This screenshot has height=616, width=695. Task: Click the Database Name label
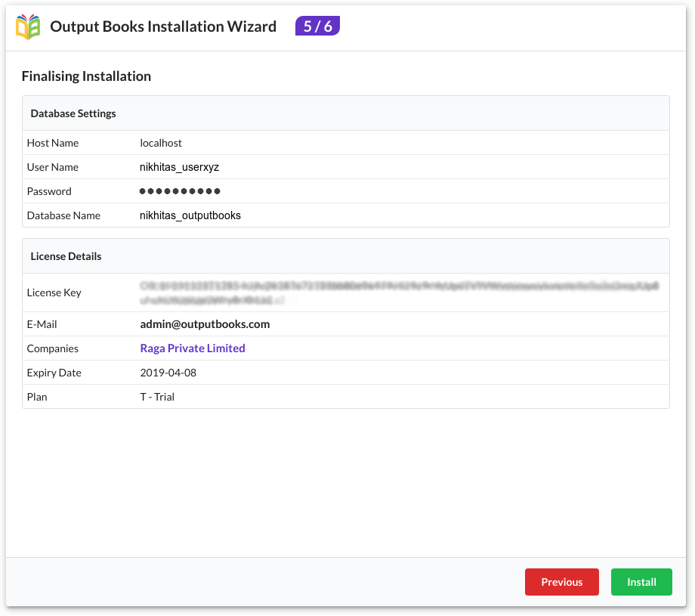point(63,215)
